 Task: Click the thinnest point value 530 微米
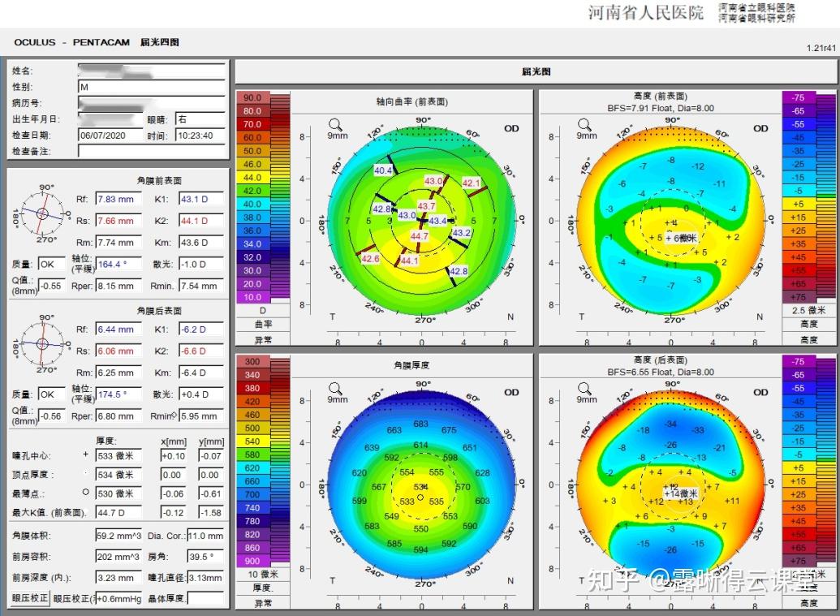point(119,493)
